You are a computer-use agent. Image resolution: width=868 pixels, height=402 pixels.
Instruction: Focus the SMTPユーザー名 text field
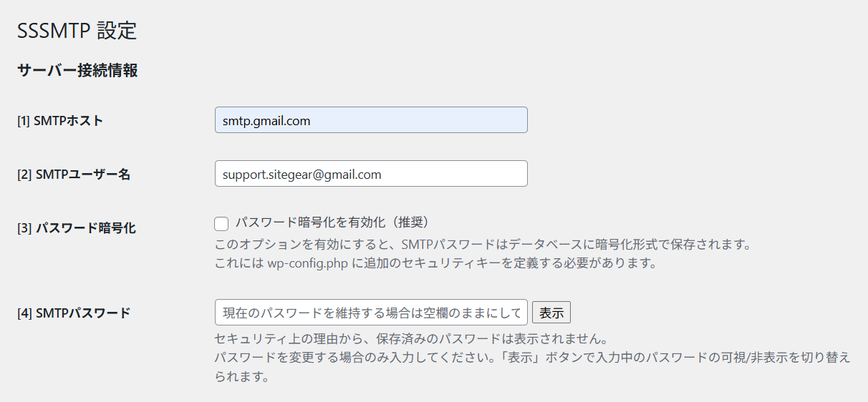pyautogui.click(x=371, y=174)
